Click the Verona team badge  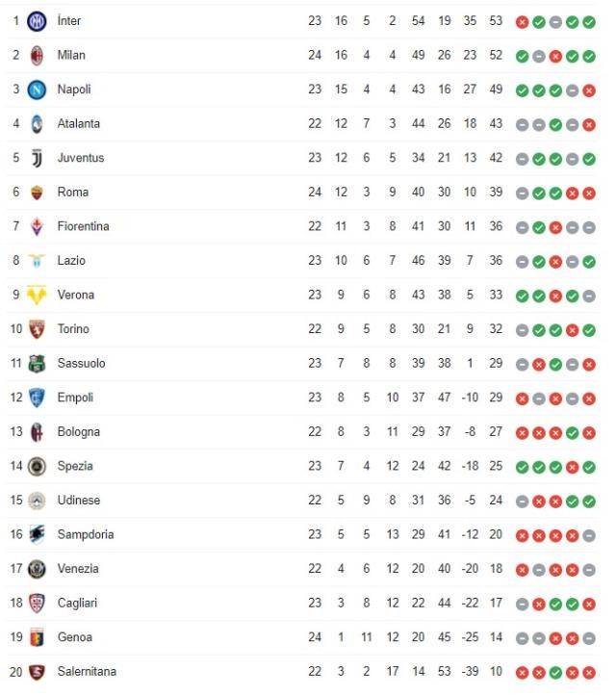37,295
